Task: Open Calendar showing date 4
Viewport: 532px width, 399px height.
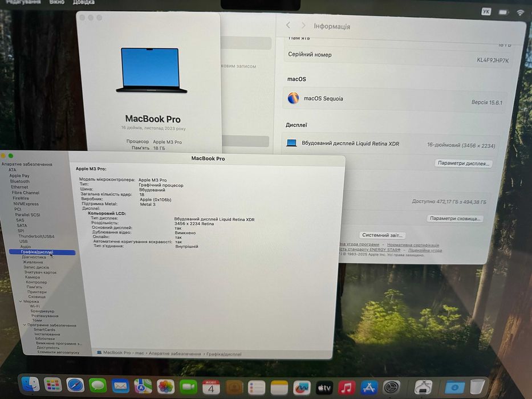Action: [x=211, y=387]
